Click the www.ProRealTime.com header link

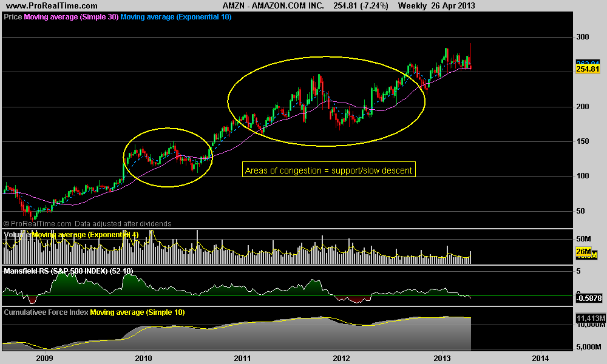(52, 6)
